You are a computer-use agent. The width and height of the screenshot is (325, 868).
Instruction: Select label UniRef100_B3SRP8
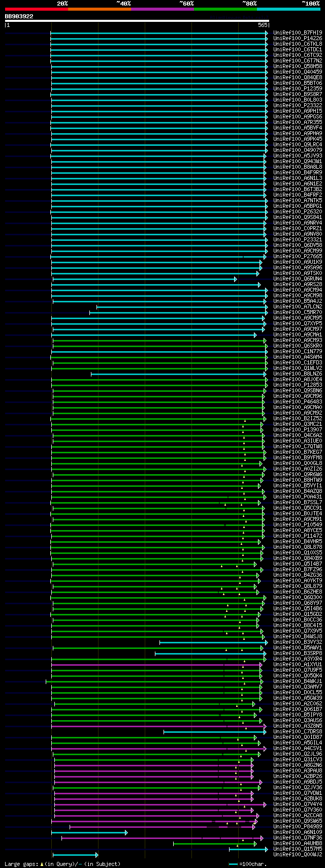tap(298, 653)
